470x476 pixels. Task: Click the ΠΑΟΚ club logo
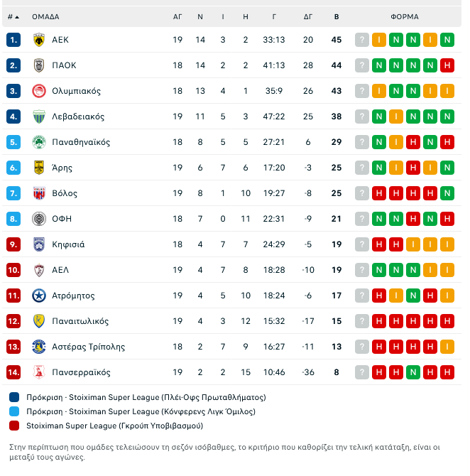click(x=39, y=65)
